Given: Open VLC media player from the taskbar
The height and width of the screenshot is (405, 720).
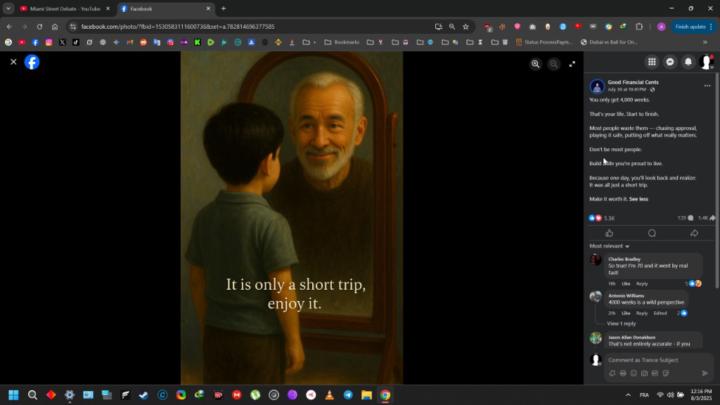Looking at the screenshot, I should (x=329, y=395).
